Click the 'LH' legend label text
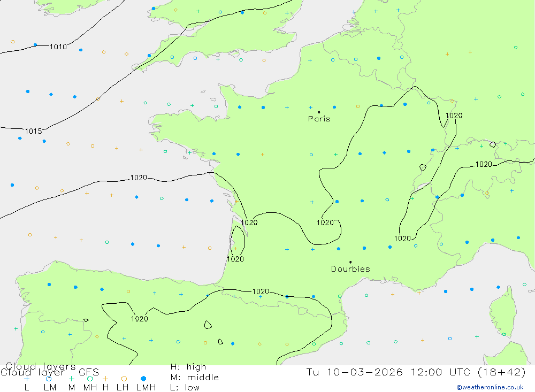Screen dimensions: 535x392 coord(123,388)
